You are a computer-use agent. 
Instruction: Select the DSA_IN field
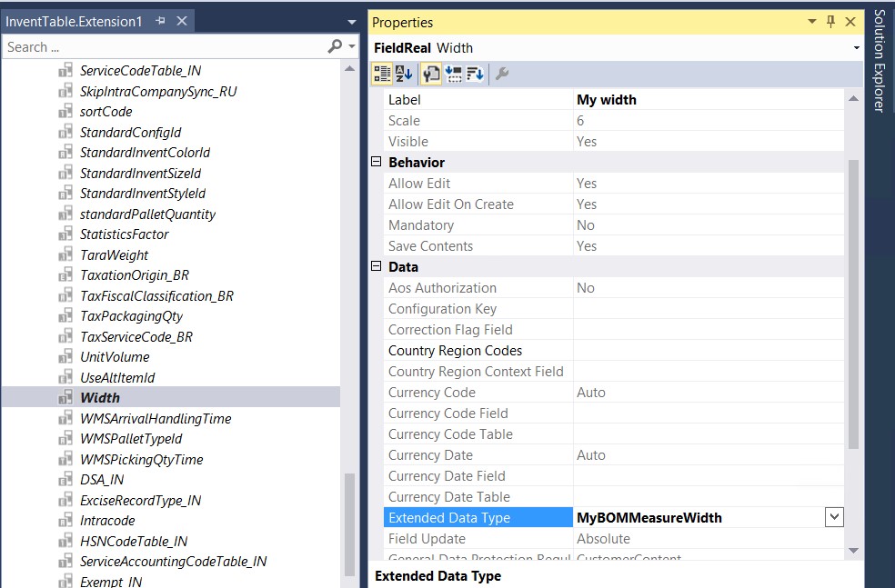click(x=102, y=480)
